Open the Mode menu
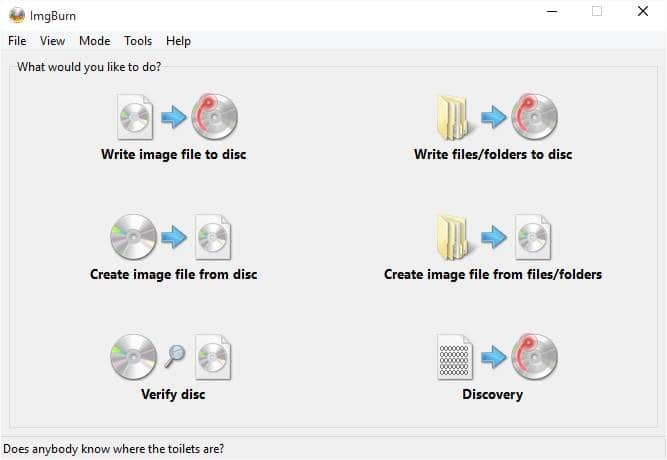This screenshot has height=460, width=667. coord(94,41)
